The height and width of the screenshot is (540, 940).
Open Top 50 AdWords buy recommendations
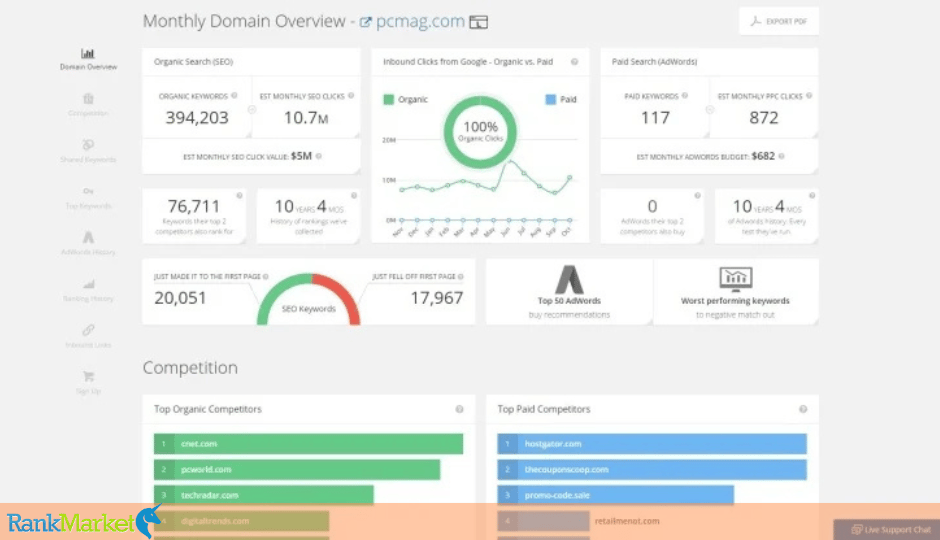click(569, 292)
